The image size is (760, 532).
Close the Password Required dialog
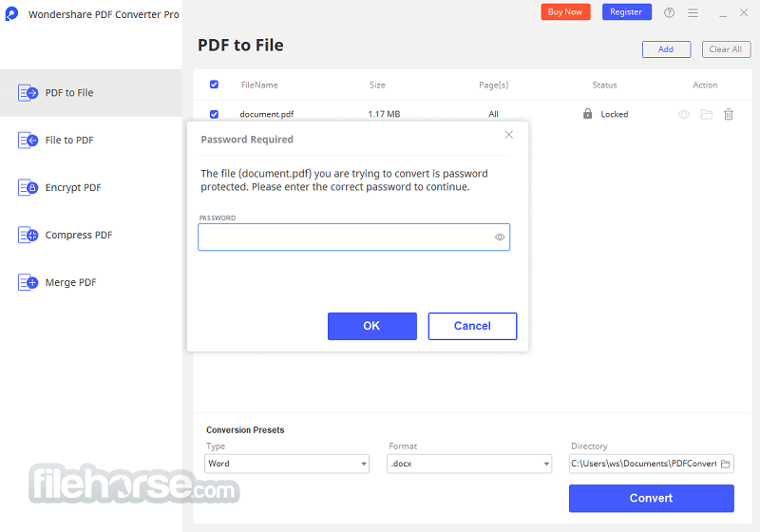click(508, 135)
